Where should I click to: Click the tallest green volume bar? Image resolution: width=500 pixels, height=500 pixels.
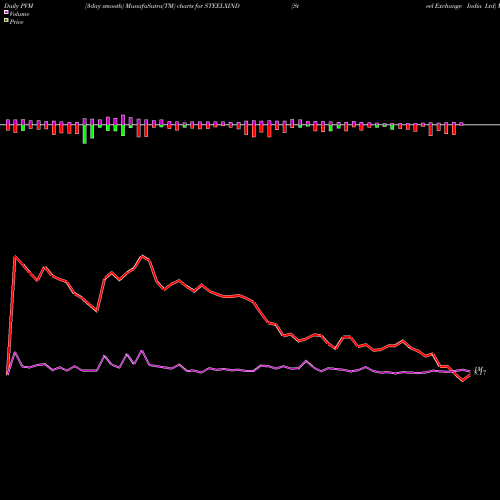point(85,134)
